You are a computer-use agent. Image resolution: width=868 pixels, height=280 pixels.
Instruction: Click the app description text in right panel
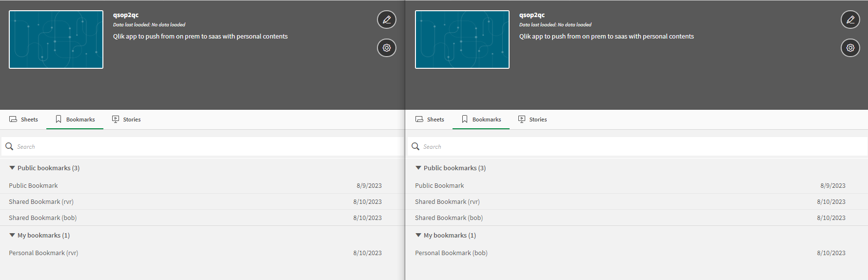click(607, 36)
